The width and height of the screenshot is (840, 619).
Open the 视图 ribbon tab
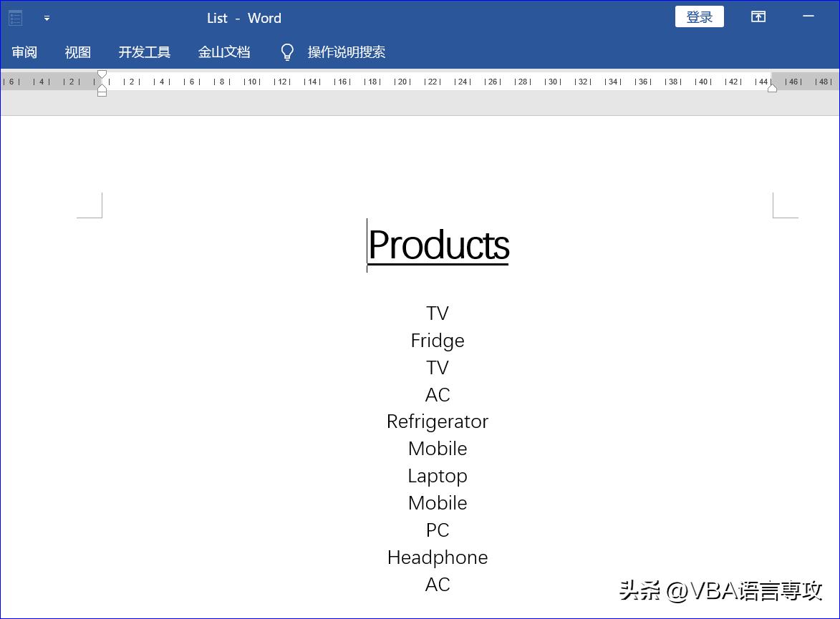point(77,52)
